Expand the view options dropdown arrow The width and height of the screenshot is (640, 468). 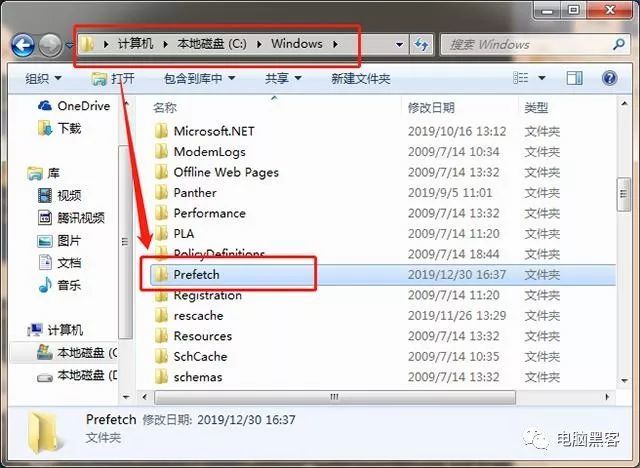542,78
